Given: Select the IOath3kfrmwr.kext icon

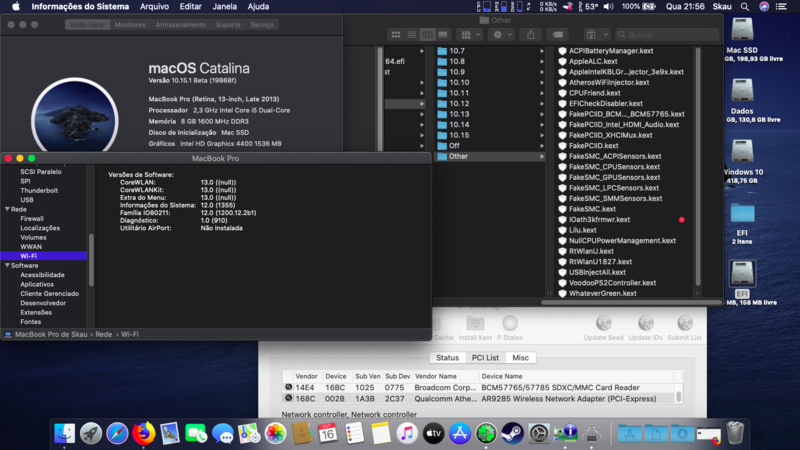Looking at the screenshot, I should 562,219.
